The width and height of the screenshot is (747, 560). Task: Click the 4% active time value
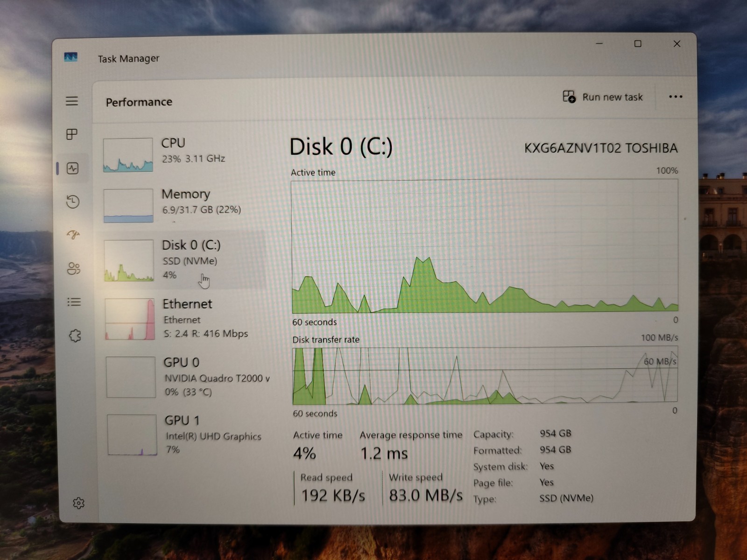pyautogui.click(x=304, y=453)
